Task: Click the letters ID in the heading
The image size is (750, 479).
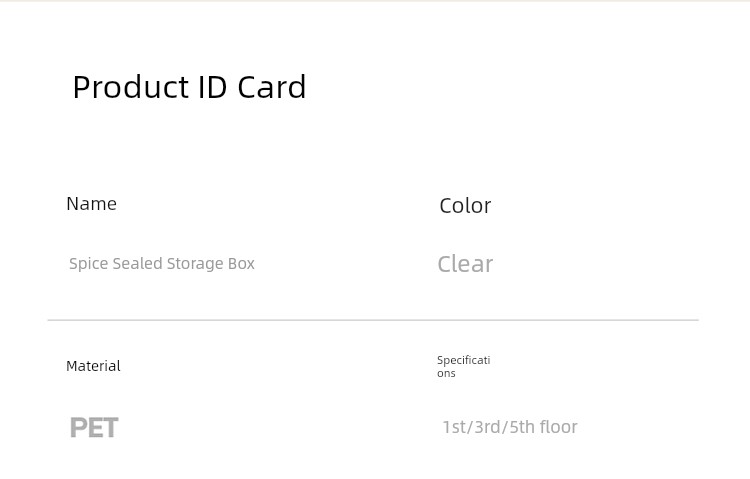Action: [212, 88]
